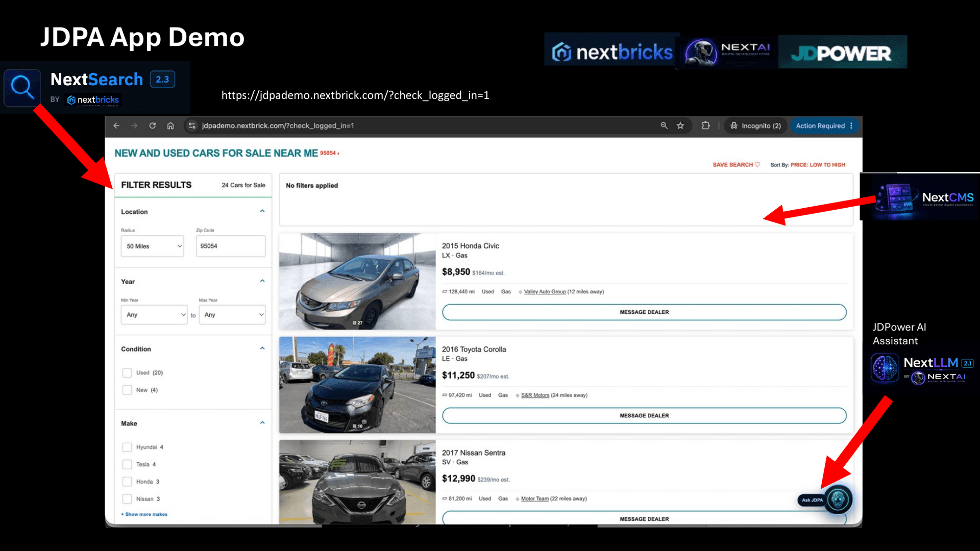Image resolution: width=980 pixels, height=551 pixels.
Task: Open the Radius 50 Miles dropdown
Action: [x=152, y=246]
